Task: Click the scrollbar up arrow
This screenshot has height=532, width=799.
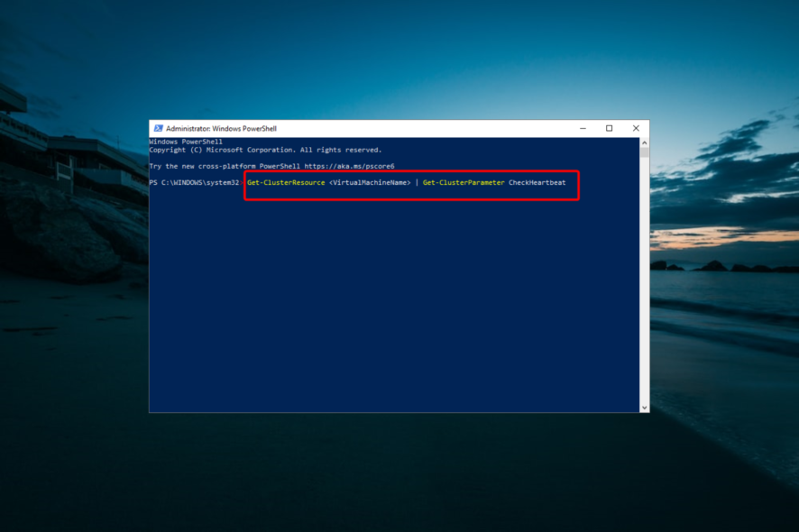Action: coord(644,143)
